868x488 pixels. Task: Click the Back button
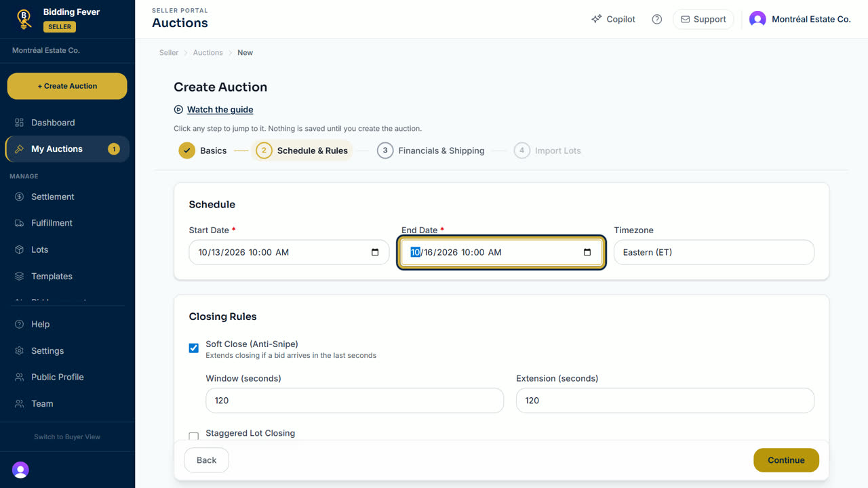coord(206,460)
